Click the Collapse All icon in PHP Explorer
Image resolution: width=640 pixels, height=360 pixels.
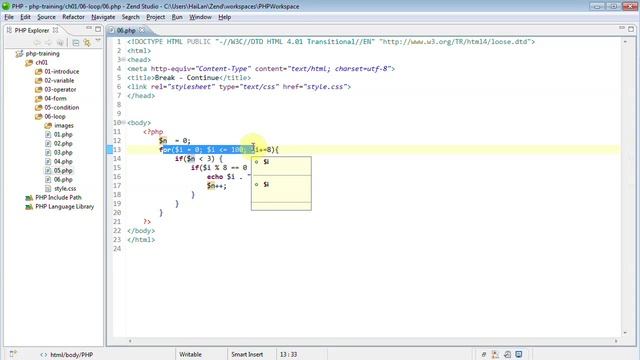[76, 42]
